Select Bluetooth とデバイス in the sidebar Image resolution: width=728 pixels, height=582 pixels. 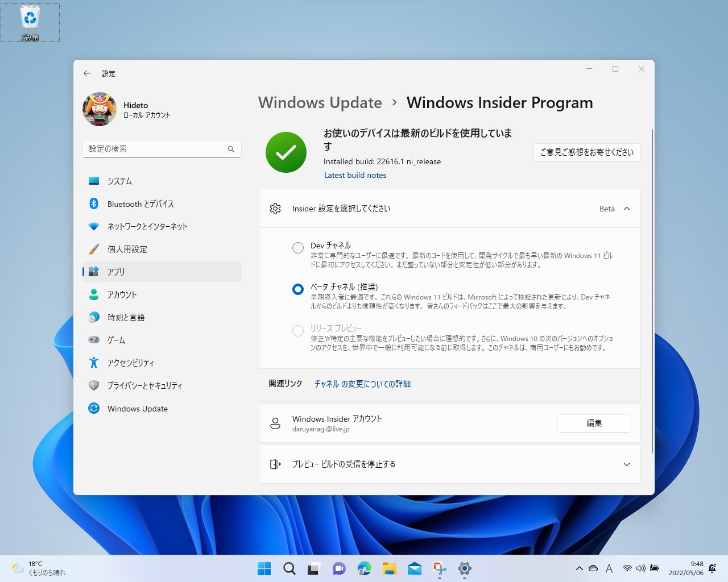140,203
